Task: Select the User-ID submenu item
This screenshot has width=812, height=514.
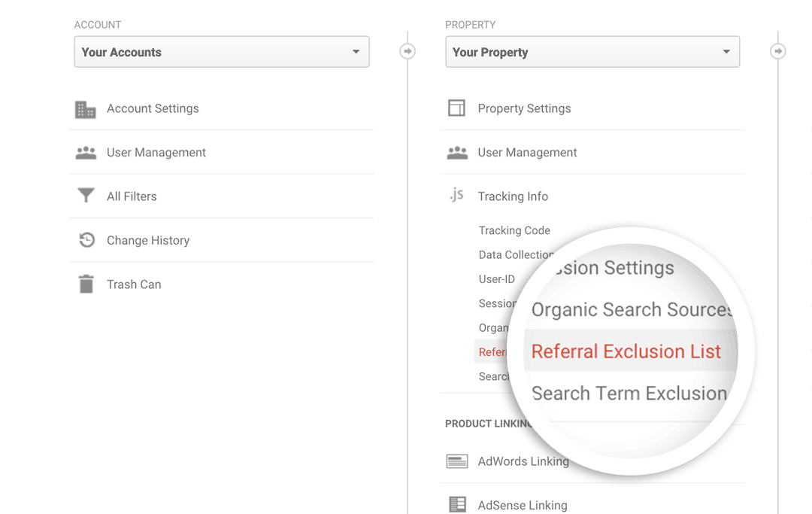Action: coord(497,278)
